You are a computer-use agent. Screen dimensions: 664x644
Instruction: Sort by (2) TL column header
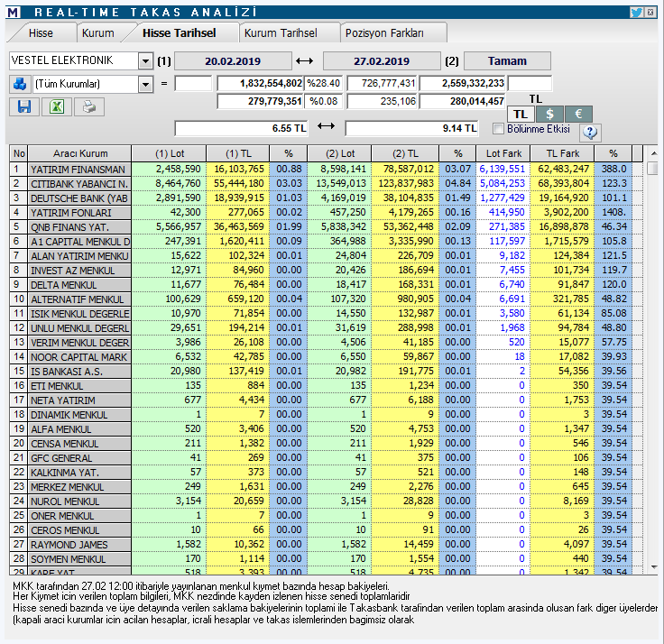(405, 153)
